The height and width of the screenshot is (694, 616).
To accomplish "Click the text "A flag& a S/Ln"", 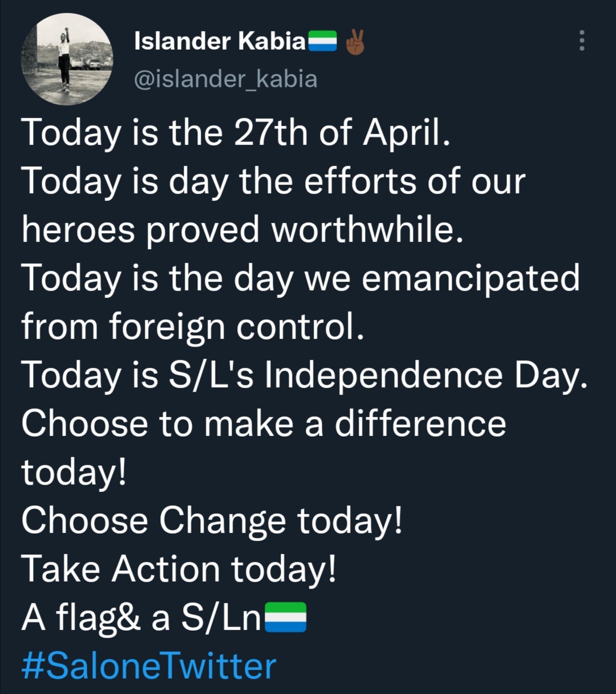I will [x=141, y=618].
